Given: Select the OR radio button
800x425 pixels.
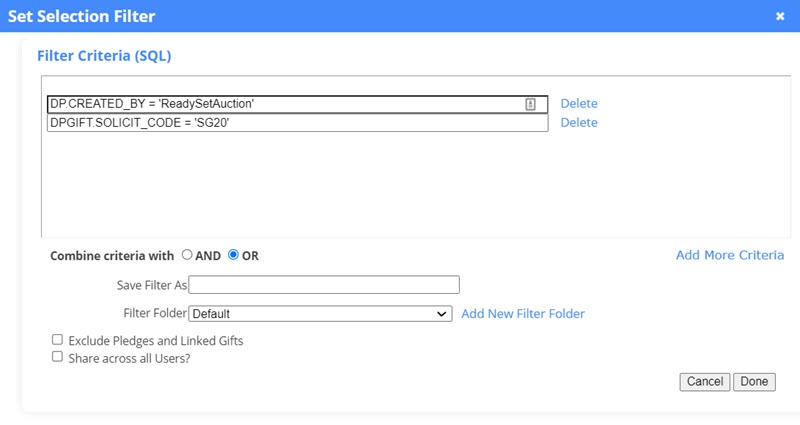Looking at the screenshot, I should tap(233, 255).
